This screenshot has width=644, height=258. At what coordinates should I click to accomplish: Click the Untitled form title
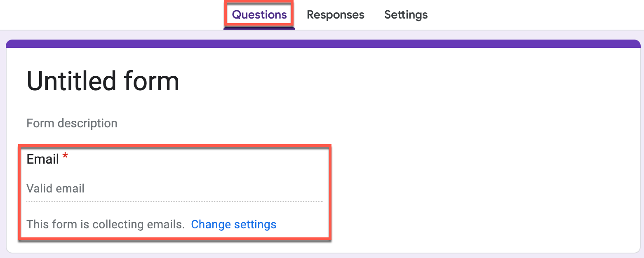click(103, 81)
